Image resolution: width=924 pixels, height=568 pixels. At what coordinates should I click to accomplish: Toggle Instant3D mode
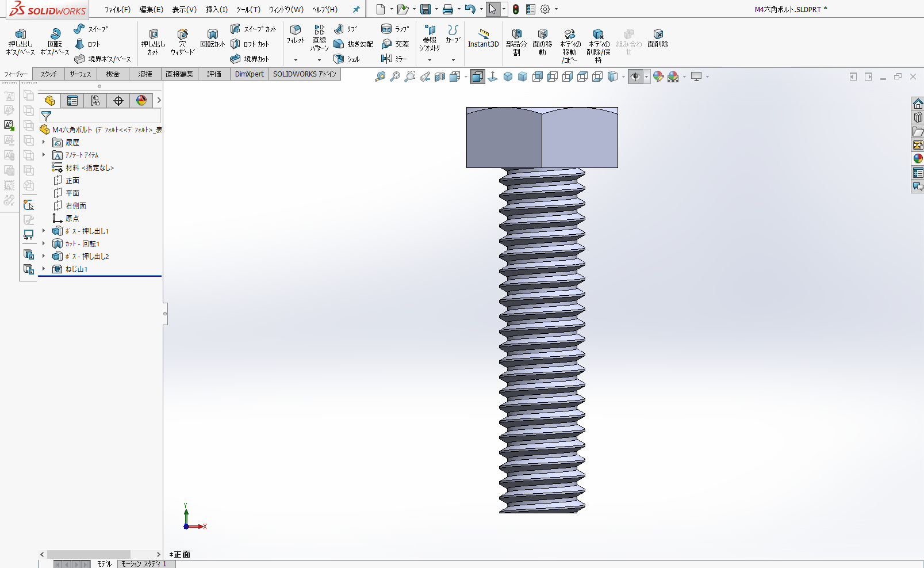[x=483, y=38]
